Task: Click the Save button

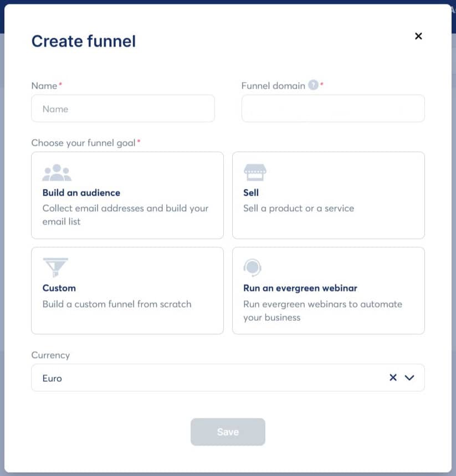Action: click(228, 432)
